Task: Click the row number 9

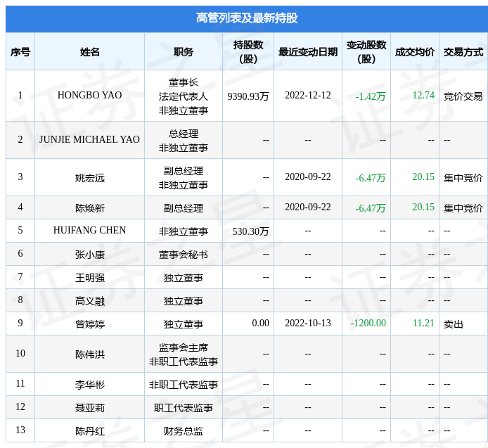Action: pyautogui.click(x=20, y=323)
